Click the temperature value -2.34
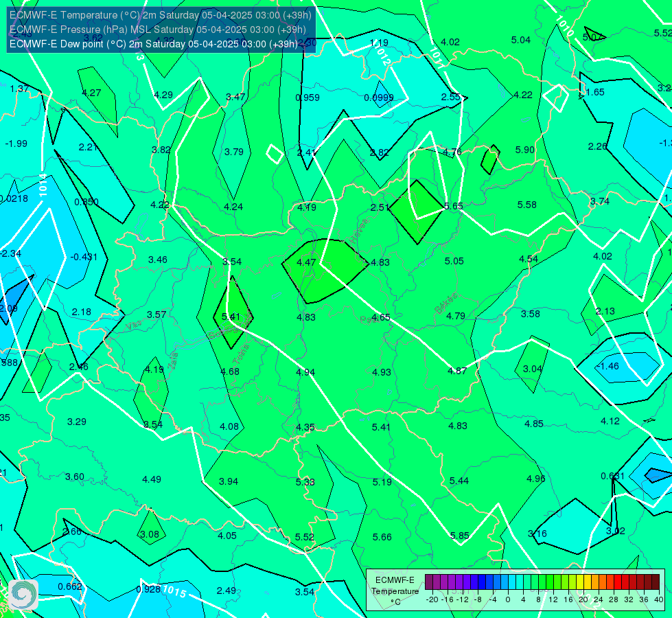Image resolution: width=672 pixels, height=618 pixels. click(x=10, y=253)
